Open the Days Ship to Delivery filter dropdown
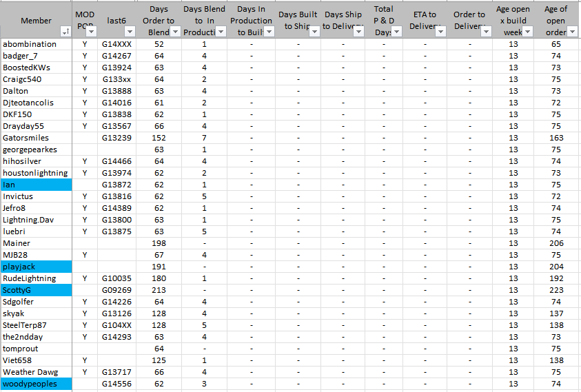 pos(359,32)
